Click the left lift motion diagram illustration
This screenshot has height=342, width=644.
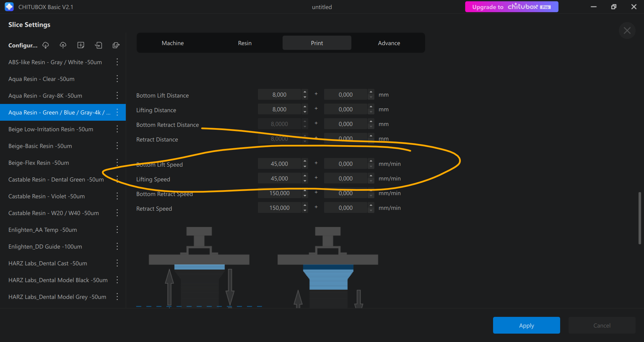click(x=199, y=267)
